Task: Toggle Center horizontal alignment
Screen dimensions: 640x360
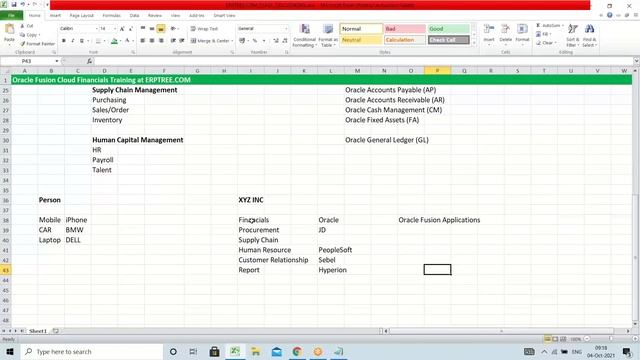Action: [152, 41]
